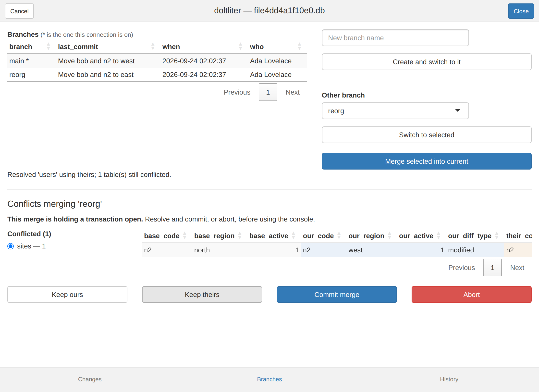
Task: Sort branches by last_commit column arrows
Action: (153, 47)
